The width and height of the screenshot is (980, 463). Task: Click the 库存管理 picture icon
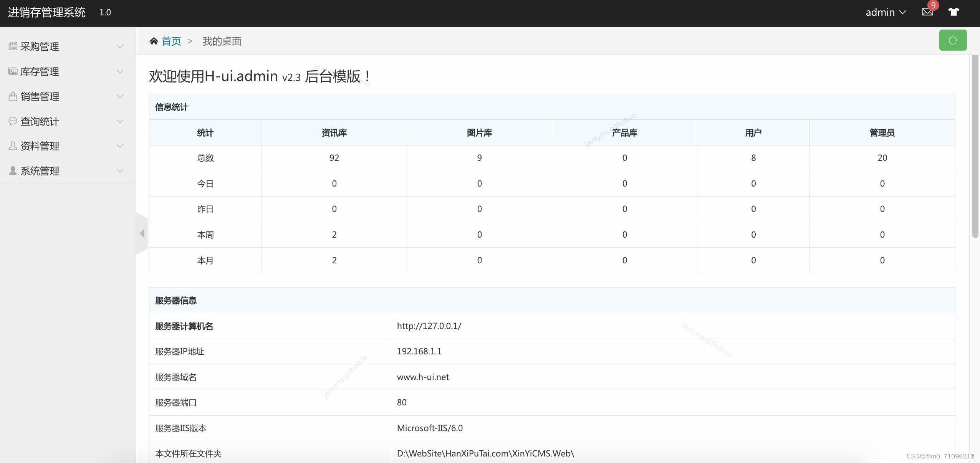[13, 71]
